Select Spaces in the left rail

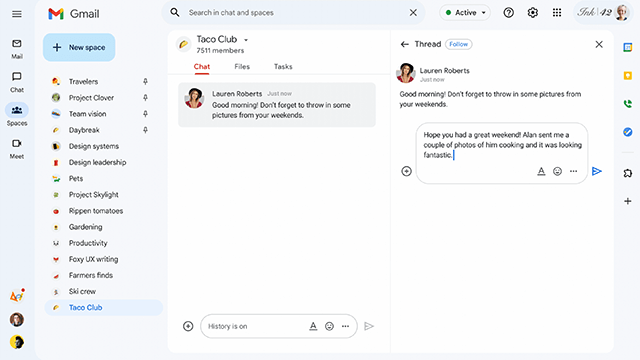17,115
